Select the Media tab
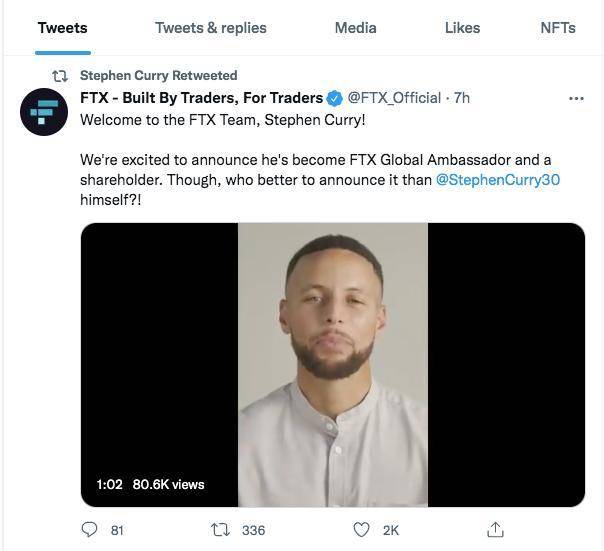Viewport: 604px width, 551px height. (x=355, y=28)
